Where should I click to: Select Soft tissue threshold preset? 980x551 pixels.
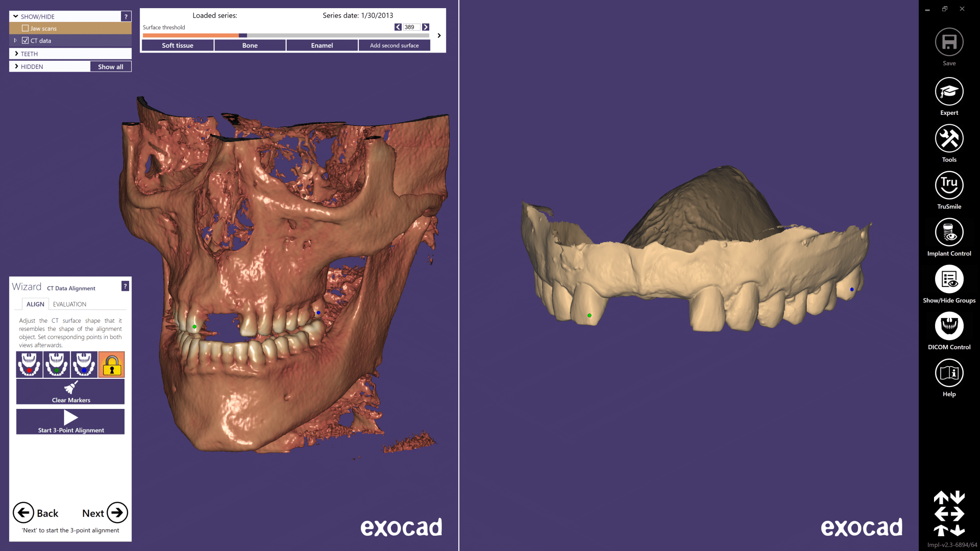[x=178, y=45]
